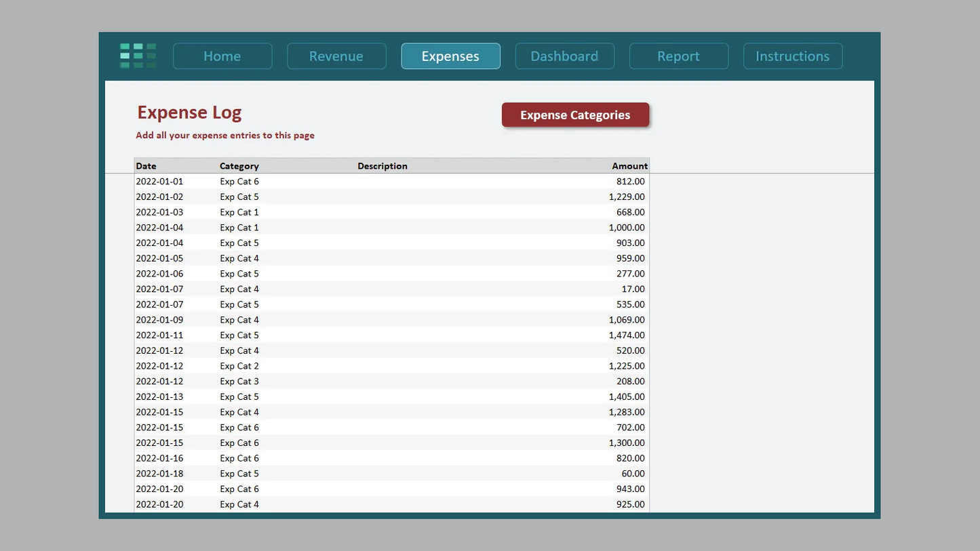Viewport: 980px width, 551px height.
Task: Select the 2022-01-01 date cell
Action: tap(159, 181)
